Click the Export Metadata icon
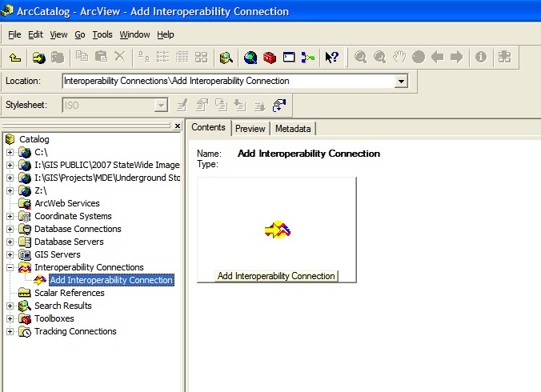The width and height of the screenshot is (541, 392). (x=259, y=106)
